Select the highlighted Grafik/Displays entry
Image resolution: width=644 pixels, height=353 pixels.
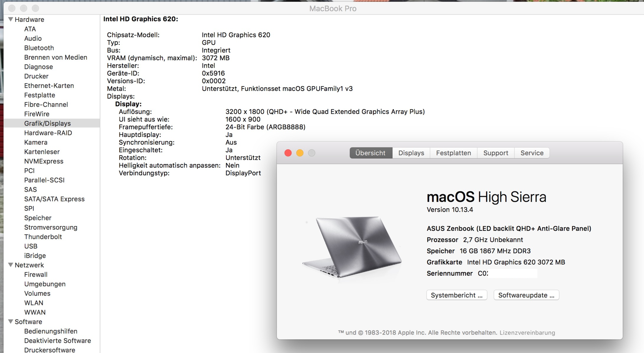click(52, 123)
